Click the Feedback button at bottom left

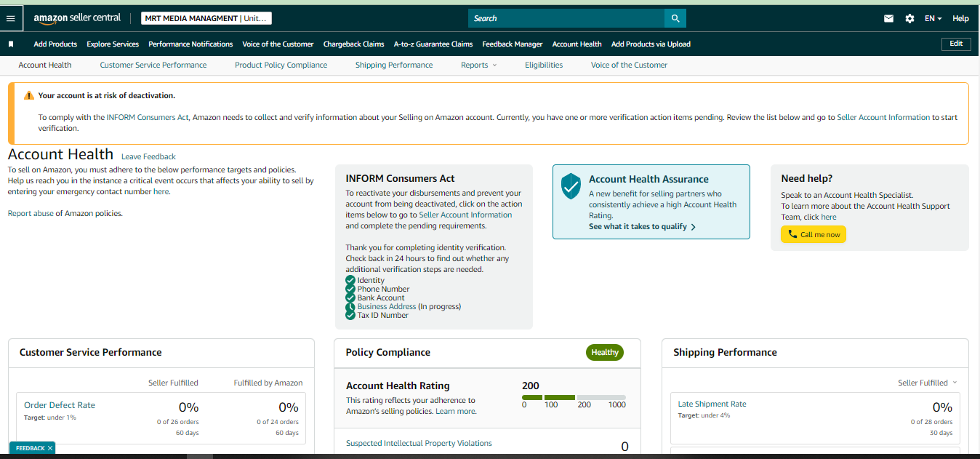[x=32, y=448]
